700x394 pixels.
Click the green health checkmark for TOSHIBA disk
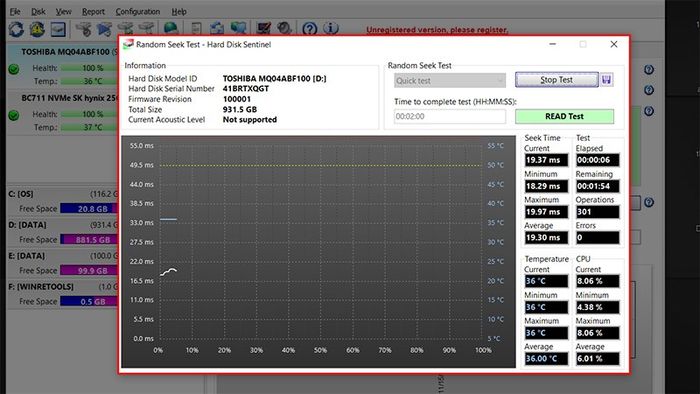click(14, 70)
